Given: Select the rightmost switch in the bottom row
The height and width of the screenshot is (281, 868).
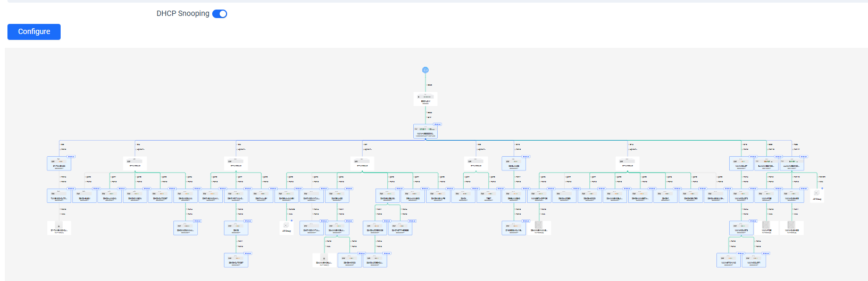Looking at the screenshot, I should point(754,260).
